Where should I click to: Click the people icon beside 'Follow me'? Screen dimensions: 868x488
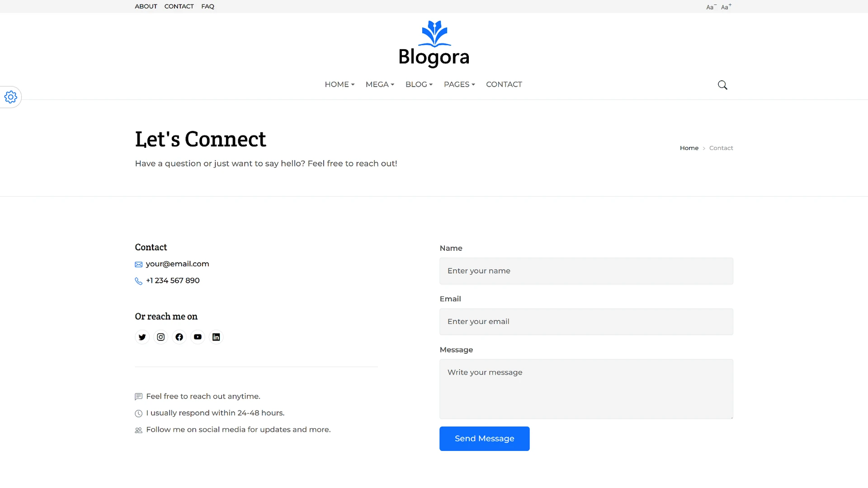pyautogui.click(x=139, y=430)
